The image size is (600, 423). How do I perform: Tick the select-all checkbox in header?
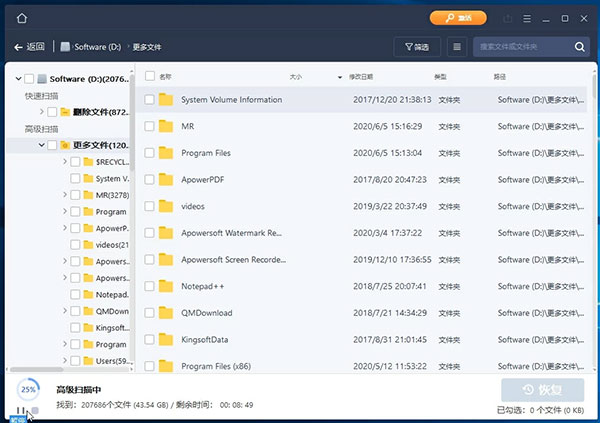click(x=149, y=76)
